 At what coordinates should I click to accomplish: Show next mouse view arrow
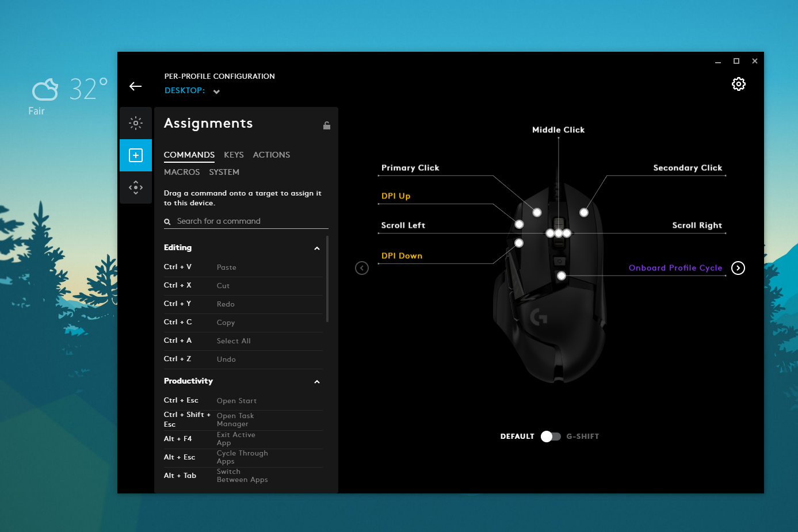738,268
